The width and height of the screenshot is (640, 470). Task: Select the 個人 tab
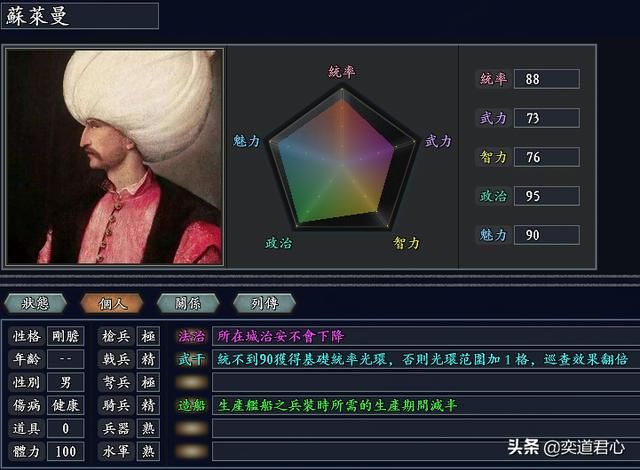112,303
